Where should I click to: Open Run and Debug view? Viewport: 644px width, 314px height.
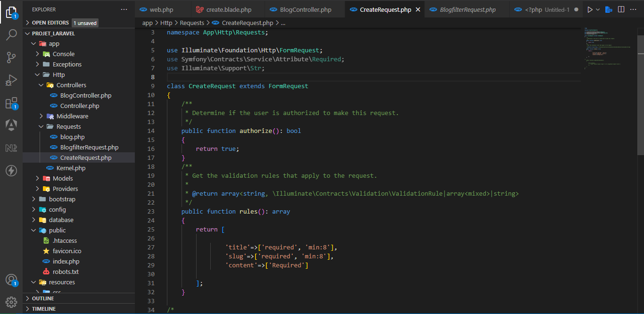11,81
